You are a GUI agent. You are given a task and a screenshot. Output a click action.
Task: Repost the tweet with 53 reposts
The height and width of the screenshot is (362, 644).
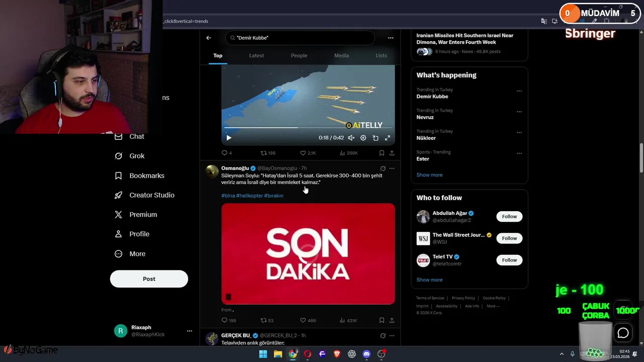[267, 320]
